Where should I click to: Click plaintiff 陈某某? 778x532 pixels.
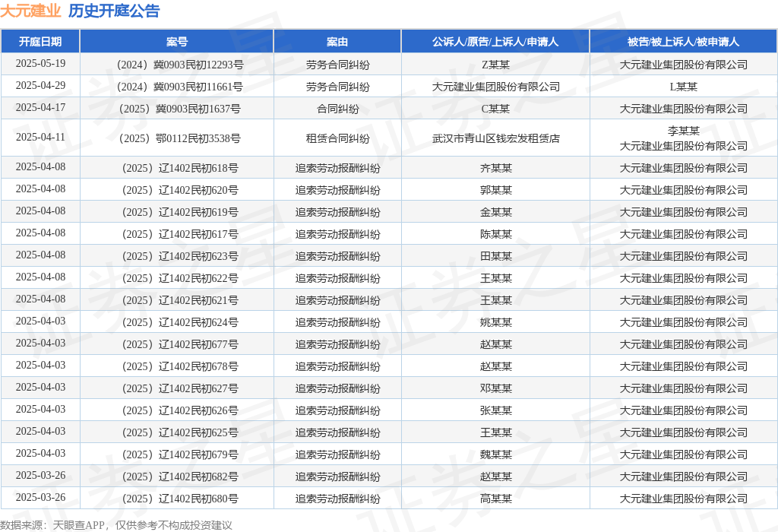click(495, 234)
